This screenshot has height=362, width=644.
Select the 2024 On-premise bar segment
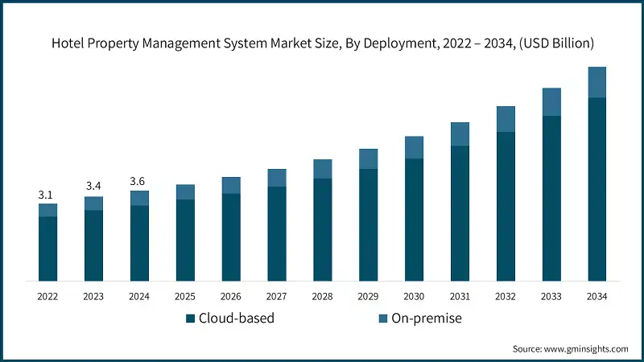coord(139,198)
